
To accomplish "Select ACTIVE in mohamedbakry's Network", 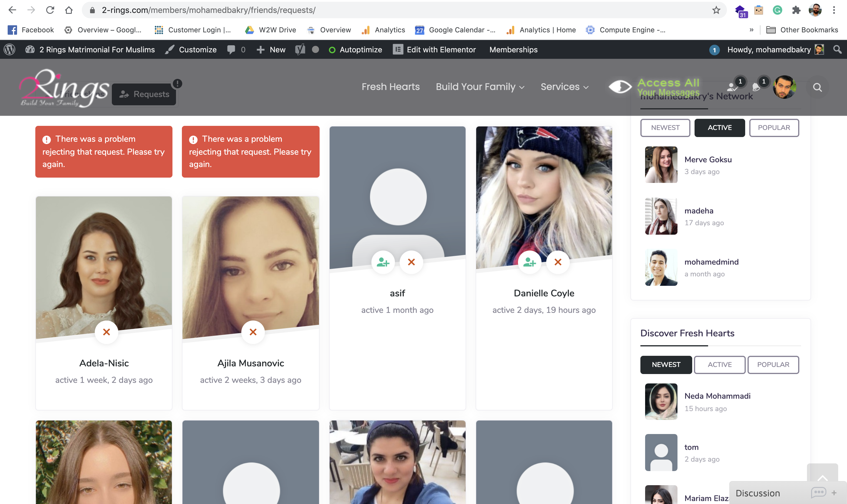I will (x=720, y=128).
